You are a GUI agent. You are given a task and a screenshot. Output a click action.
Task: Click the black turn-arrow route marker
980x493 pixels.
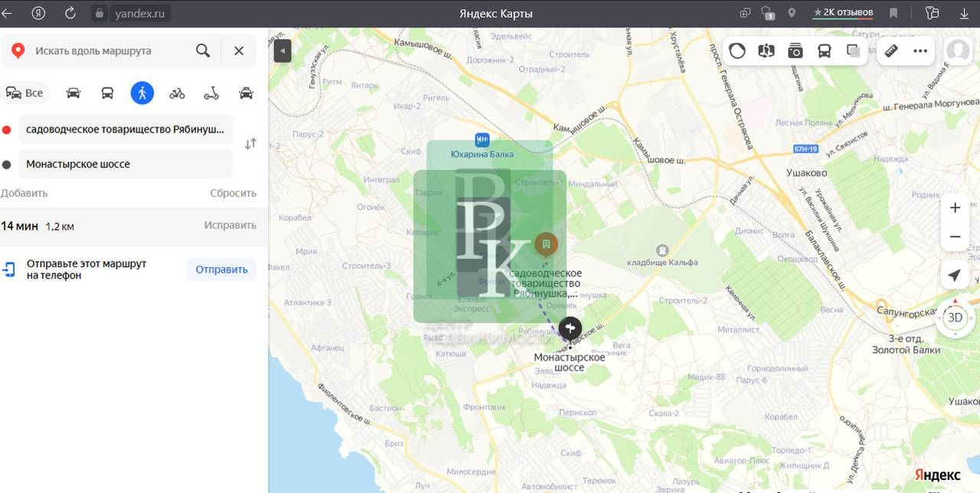(570, 328)
